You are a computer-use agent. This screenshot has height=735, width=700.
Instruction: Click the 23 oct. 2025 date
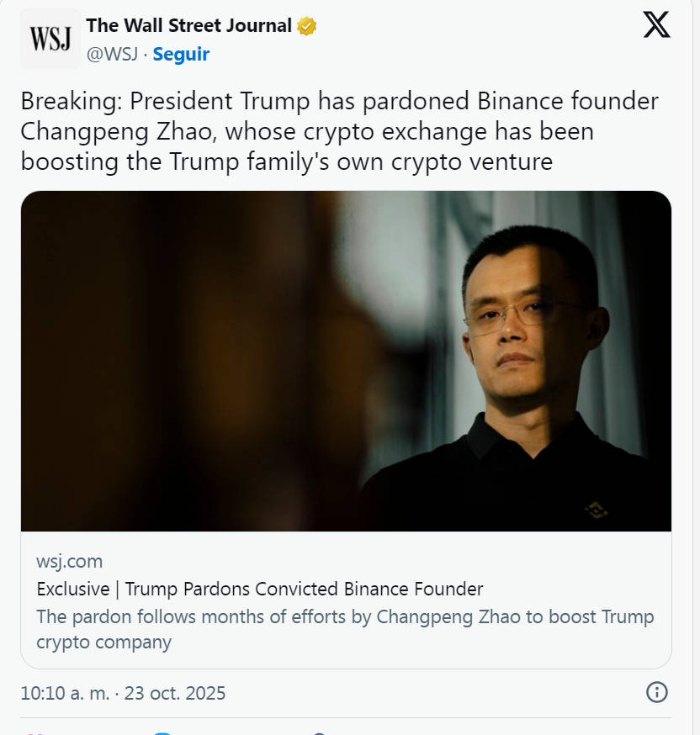coord(175,693)
